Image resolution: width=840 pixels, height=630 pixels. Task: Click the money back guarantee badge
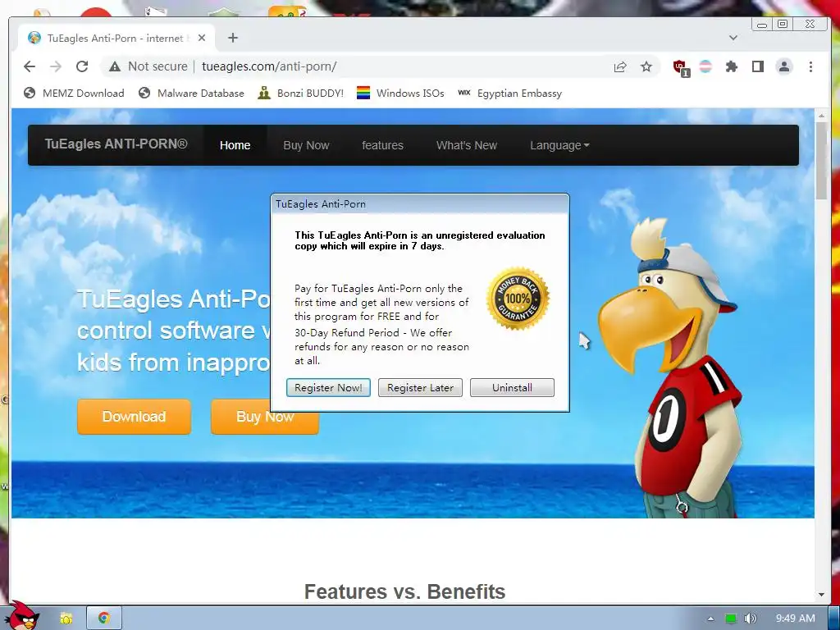tap(518, 299)
